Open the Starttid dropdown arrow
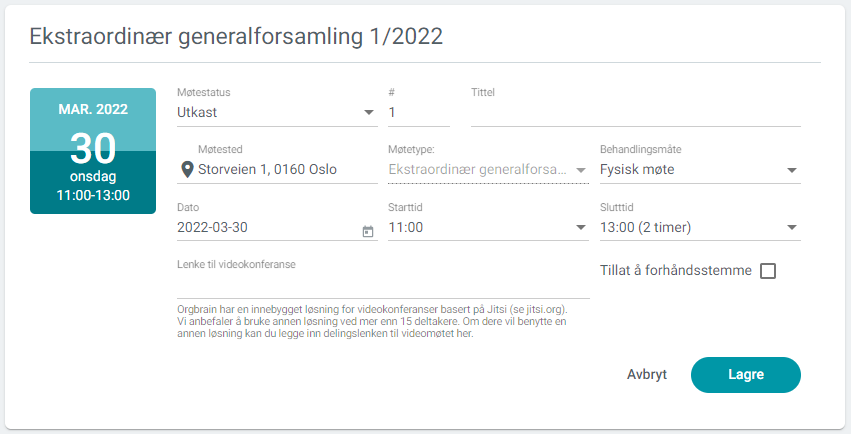This screenshot has height=434, width=851. tap(581, 227)
